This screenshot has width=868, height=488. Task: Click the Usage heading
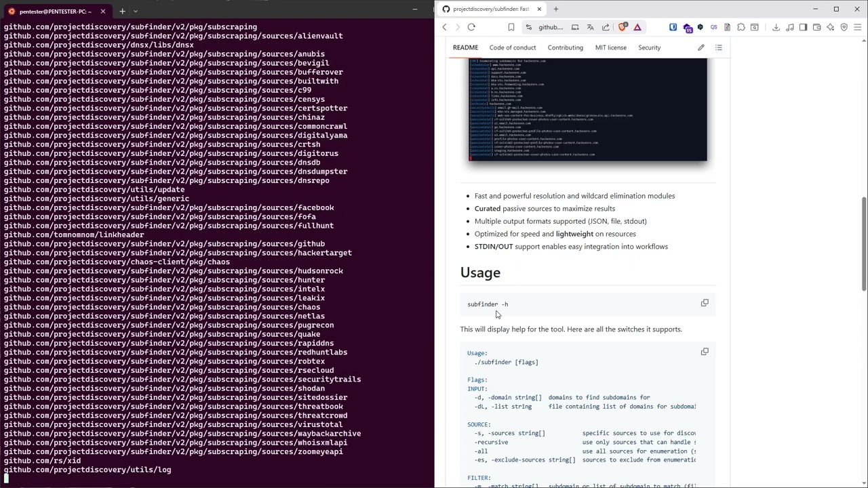[x=480, y=272]
